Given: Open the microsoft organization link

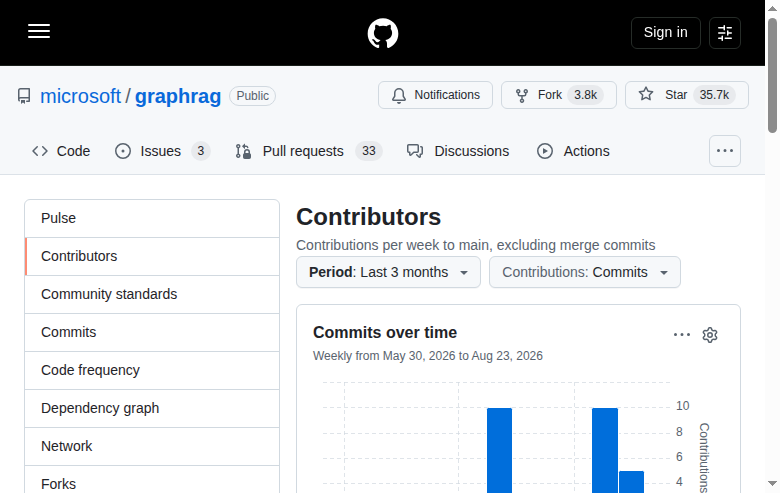Looking at the screenshot, I should (81, 96).
